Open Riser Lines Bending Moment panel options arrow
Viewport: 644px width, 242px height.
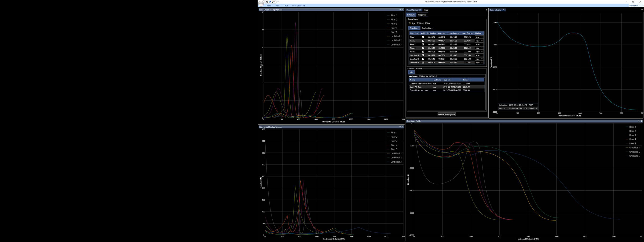click(x=400, y=10)
